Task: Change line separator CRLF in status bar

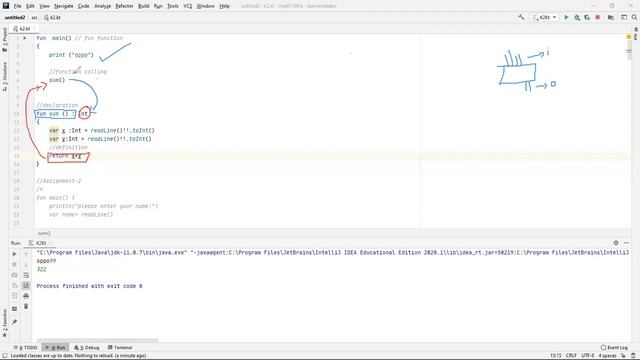Action: 571,356
